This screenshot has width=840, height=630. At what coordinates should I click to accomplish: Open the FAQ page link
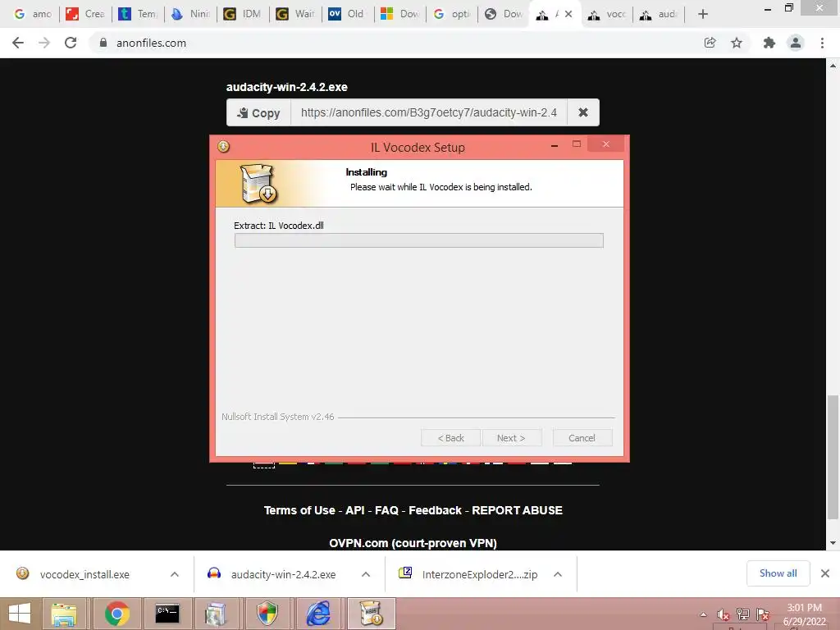coord(386,510)
